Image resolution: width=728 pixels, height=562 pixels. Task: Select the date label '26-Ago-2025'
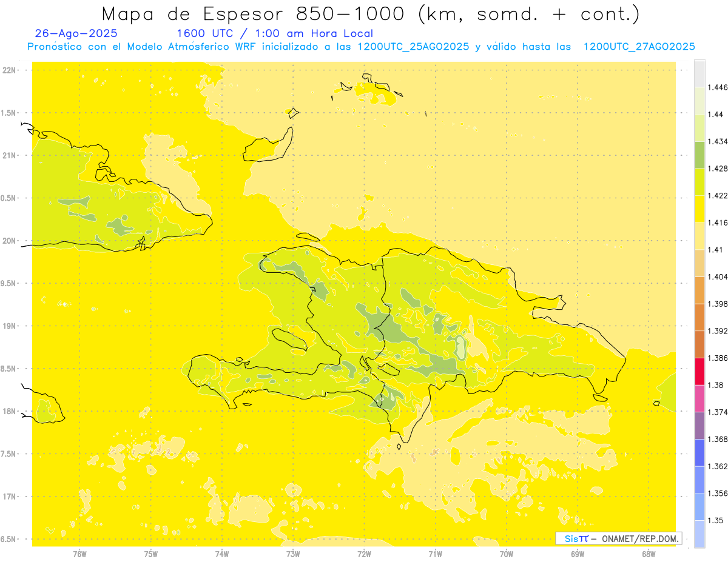point(76,34)
